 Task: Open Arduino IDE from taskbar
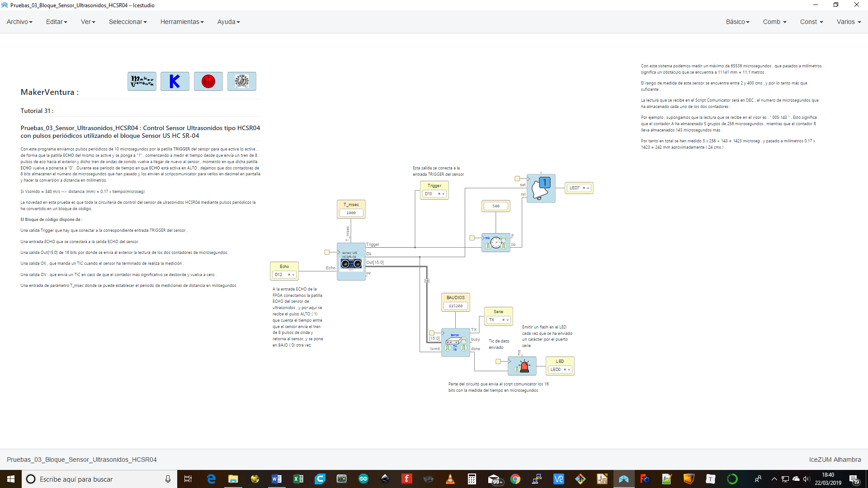(x=363, y=479)
